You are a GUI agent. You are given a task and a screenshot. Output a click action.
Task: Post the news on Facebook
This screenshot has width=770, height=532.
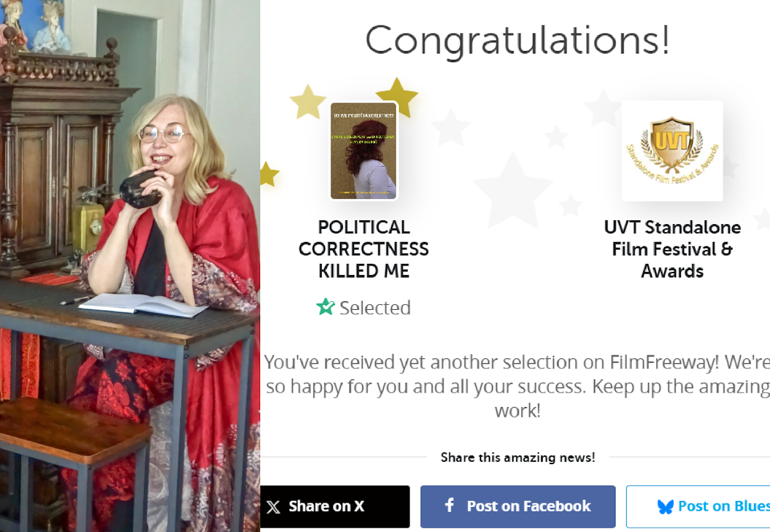coord(517,506)
